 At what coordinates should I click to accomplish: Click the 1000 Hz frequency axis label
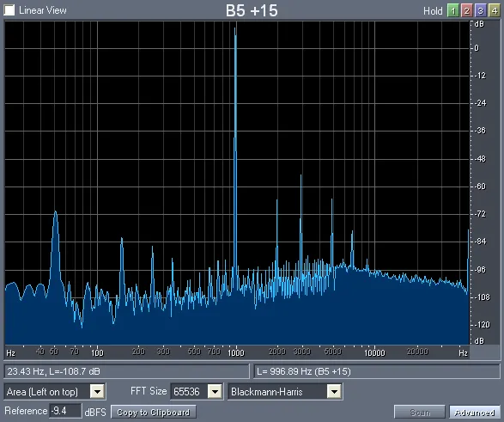pos(236,353)
